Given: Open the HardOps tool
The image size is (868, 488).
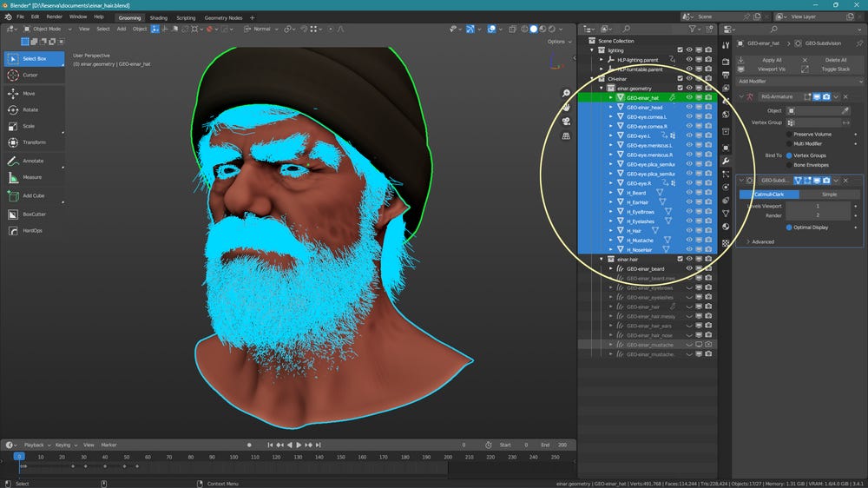Looking at the screenshot, I should (x=34, y=230).
